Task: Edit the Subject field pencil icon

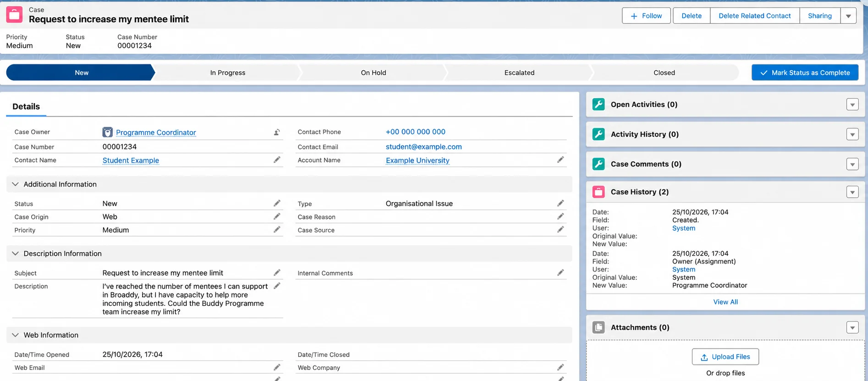Action: point(277,272)
